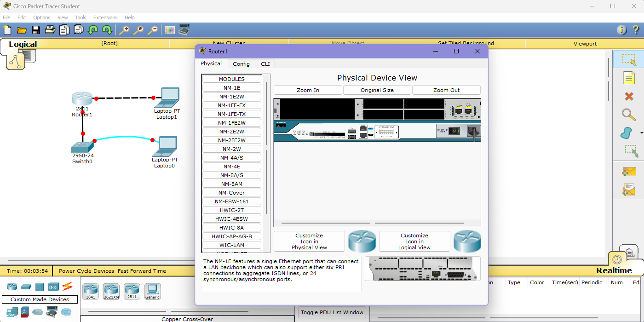Open the Config tab in Router1

(241, 64)
